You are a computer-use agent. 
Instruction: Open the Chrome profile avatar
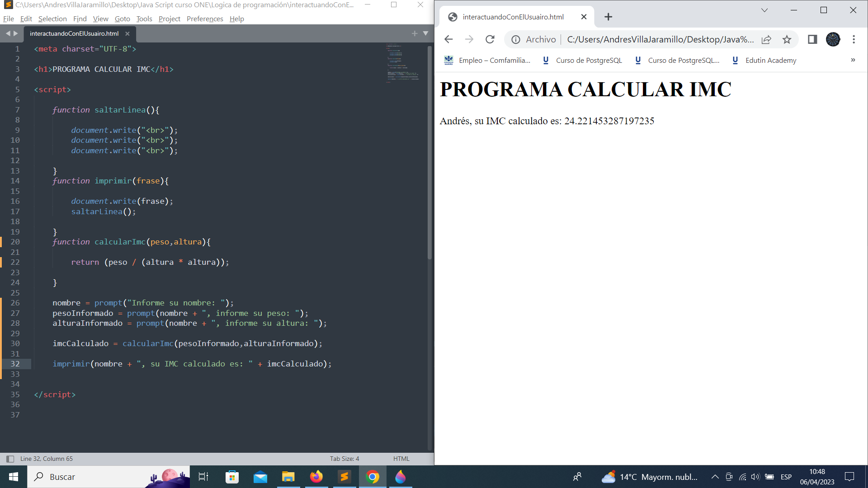(x=833, y=39)
